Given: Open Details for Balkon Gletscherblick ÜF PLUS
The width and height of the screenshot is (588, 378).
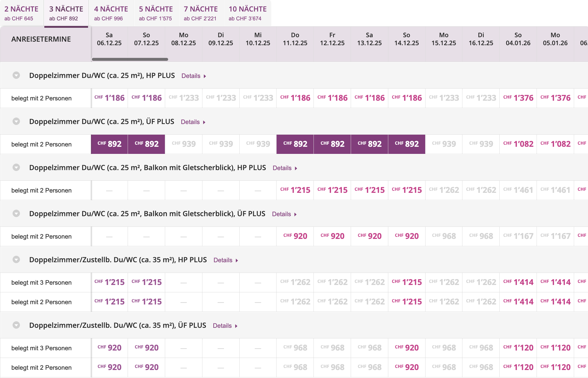Looking at the screenshot, I should click(284, 214).
